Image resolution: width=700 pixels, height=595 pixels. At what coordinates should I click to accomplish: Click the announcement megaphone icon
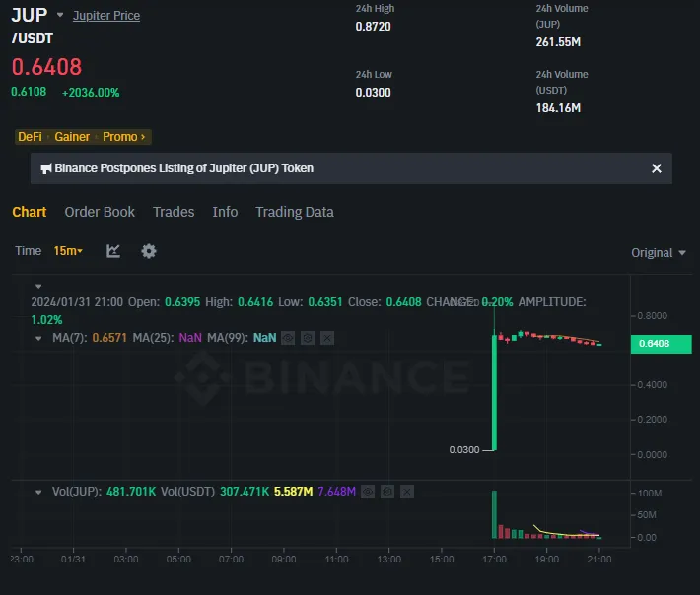(x=46, y=168)
